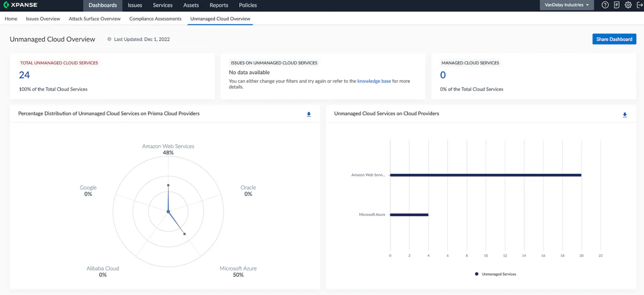This screenshot has width=644, height=295.
Task: Open the Assets menu
Action: 191,5
